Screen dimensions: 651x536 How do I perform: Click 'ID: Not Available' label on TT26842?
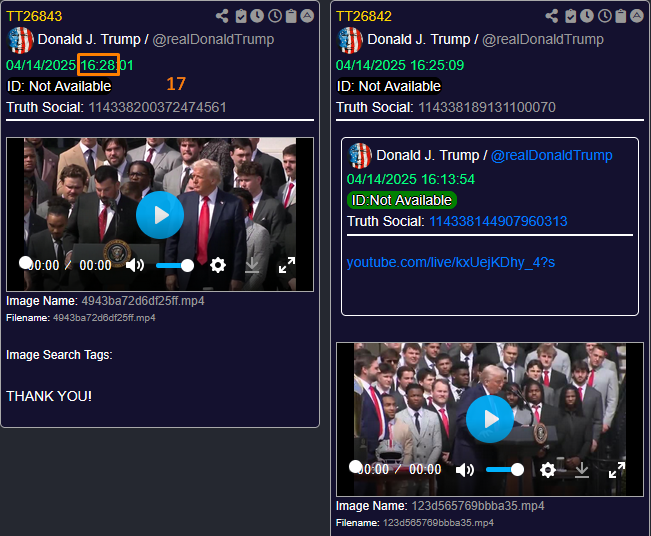click(x=389, y=86)
